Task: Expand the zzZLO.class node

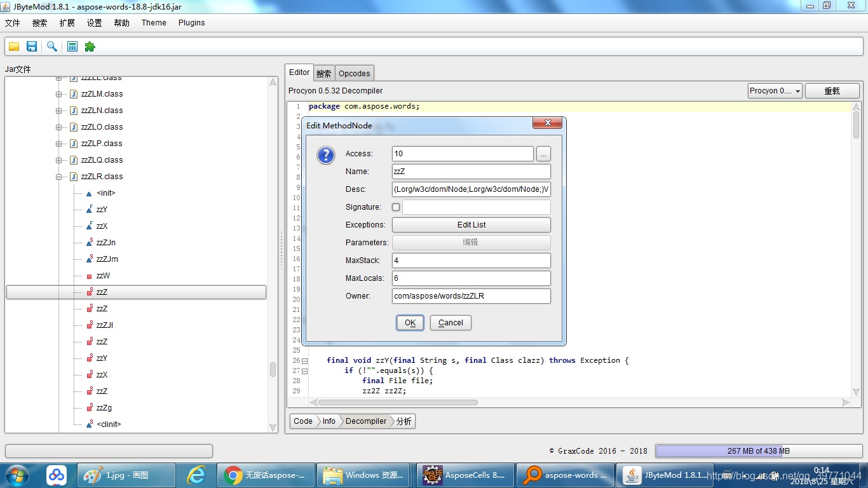Action: click(58, 127)
